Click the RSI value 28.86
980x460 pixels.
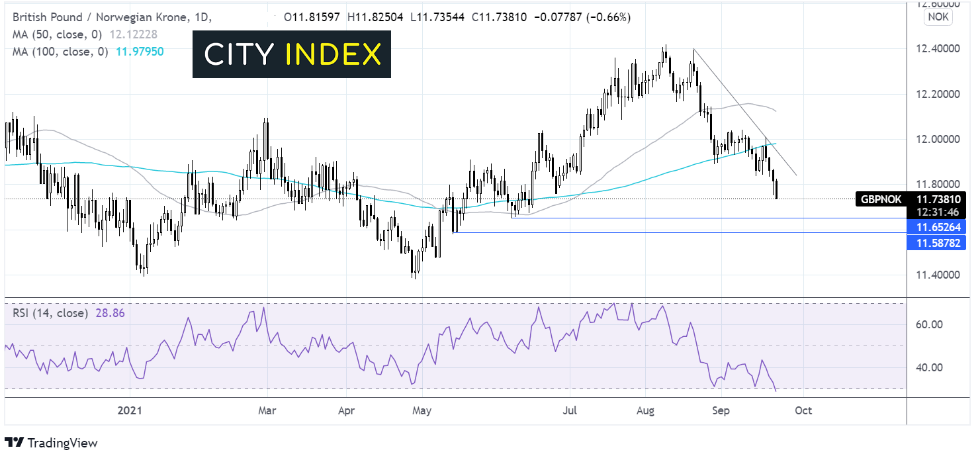coord(110,312)
